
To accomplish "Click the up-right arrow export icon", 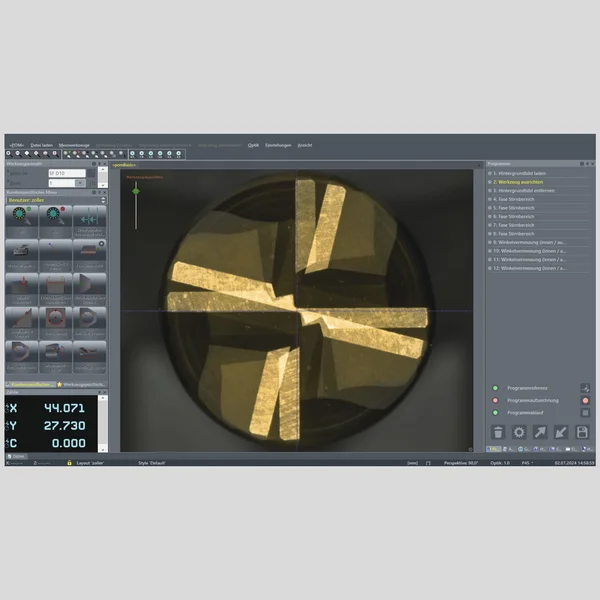I will (540, 432).
